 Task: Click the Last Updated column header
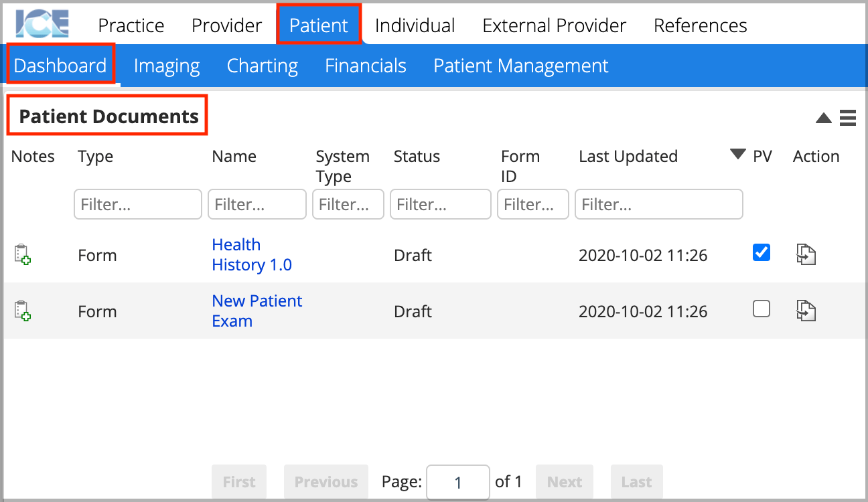pyautogui.click(x=628, y=157)
